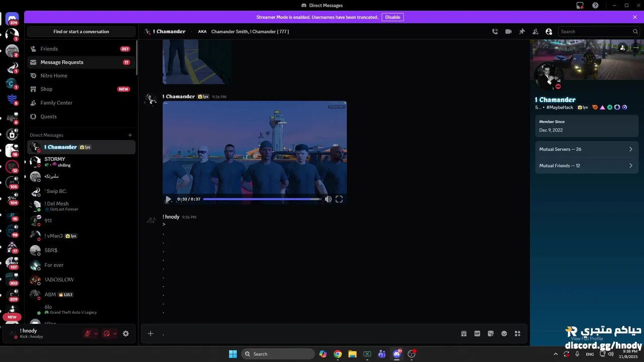
Task: Open the Discord home icon
Action: click(x=13, y=19)
